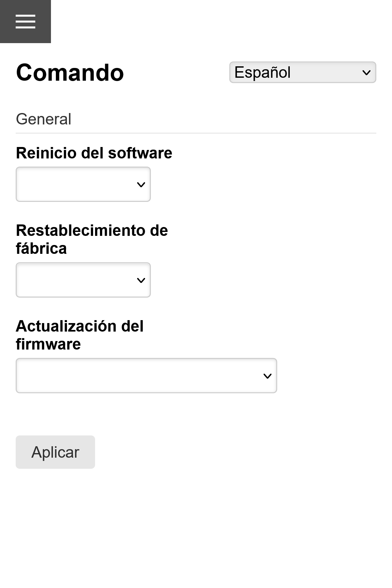Click the Actualización del firmware label
The image size is (392, 588).
point(80,334)
